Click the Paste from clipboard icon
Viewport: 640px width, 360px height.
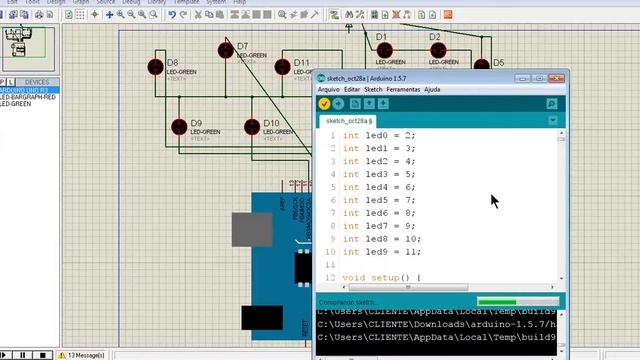(x=220, y=15)
